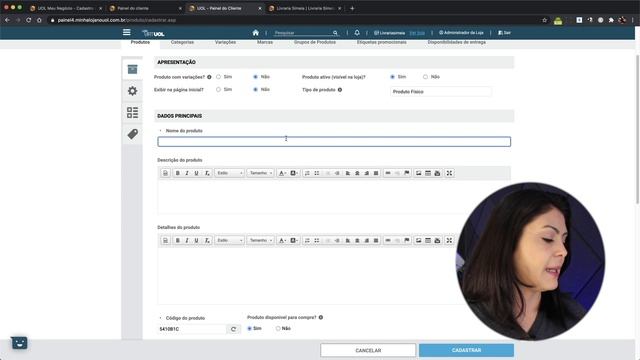Image resolution: width=640 pixels, height=360 pixels.
Task: Open the gear settings sidebar section
Action: click(132, 91)
